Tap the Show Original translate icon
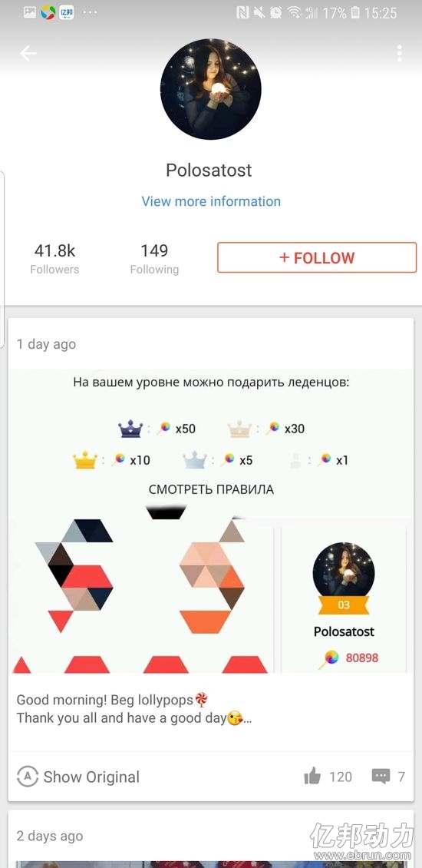This screenshot has height=868, width=422. (27, 777)
